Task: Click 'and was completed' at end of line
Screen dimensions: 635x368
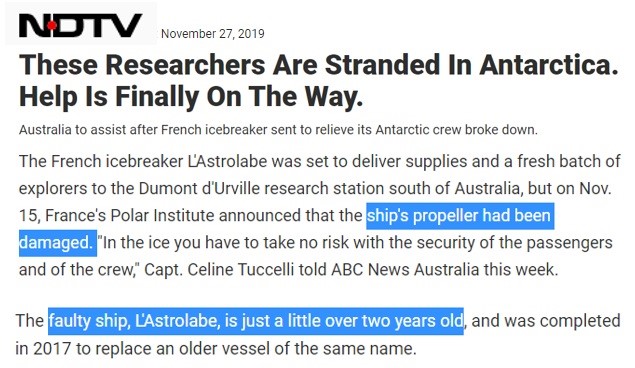Action: tap(546, 321)
